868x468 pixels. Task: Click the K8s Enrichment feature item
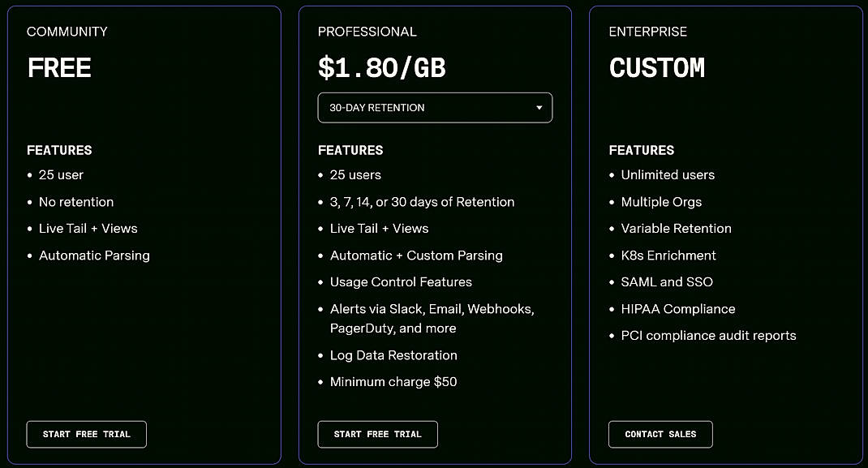(x=668, y=255)
